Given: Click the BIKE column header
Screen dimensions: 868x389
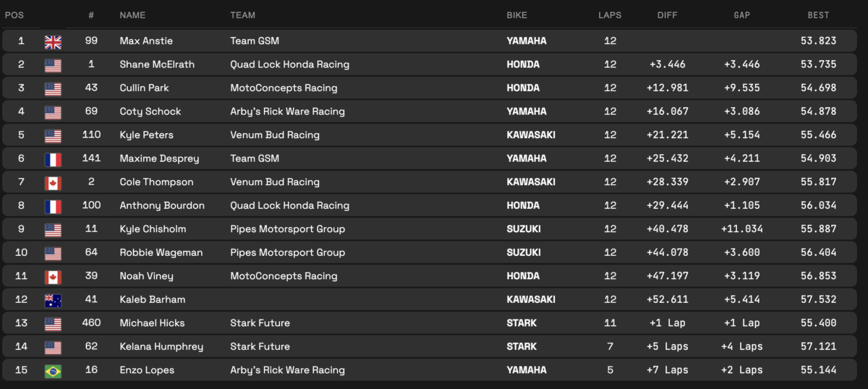Looking at the screenshot, I should [517, 15].
